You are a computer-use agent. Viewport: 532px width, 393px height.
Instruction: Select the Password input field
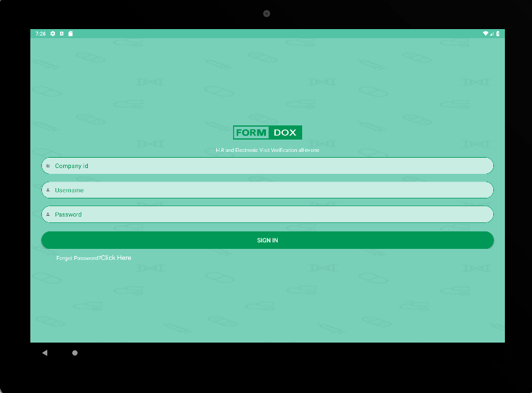[267, 215]
